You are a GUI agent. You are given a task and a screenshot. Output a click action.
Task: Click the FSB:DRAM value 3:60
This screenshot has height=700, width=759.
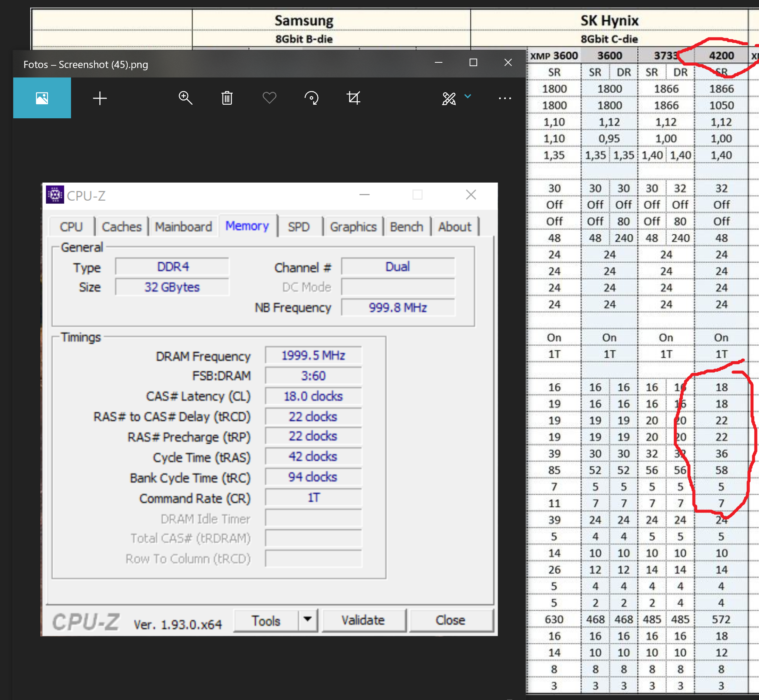pyautogui.click(x=314, y=376)
